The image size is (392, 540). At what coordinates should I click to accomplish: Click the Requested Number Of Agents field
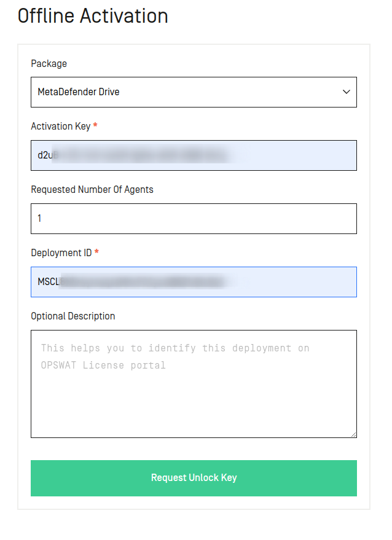tap(194, 219)
